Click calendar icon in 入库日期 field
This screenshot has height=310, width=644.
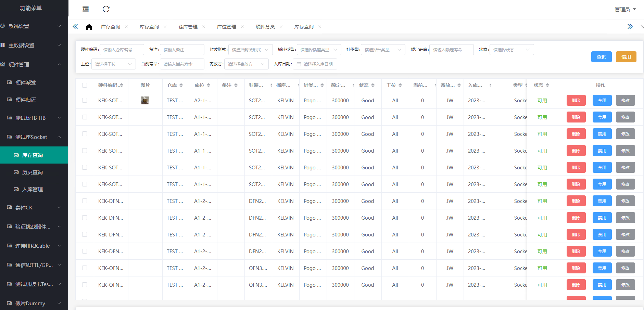pyautogui.click(x=299, y=64)
